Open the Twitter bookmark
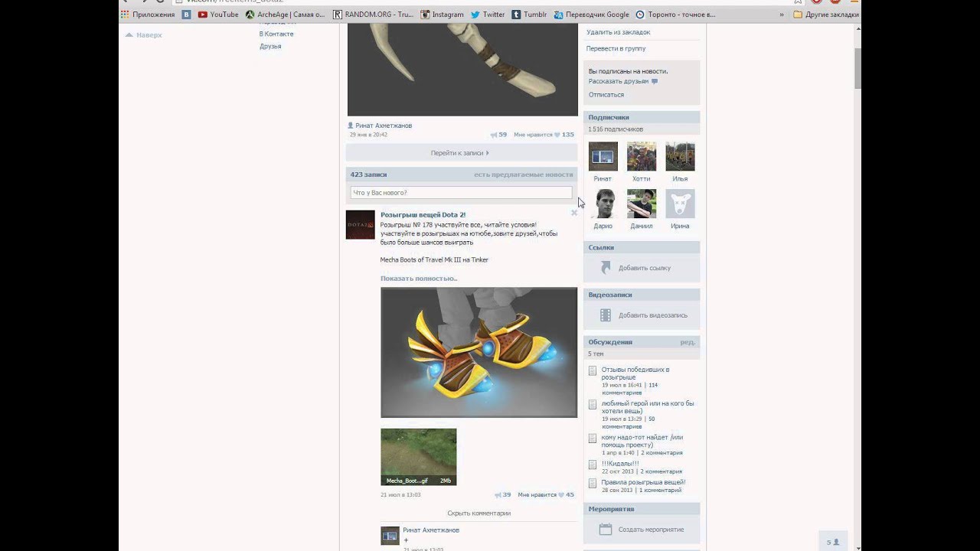980x551 pixels. (488, 15)
